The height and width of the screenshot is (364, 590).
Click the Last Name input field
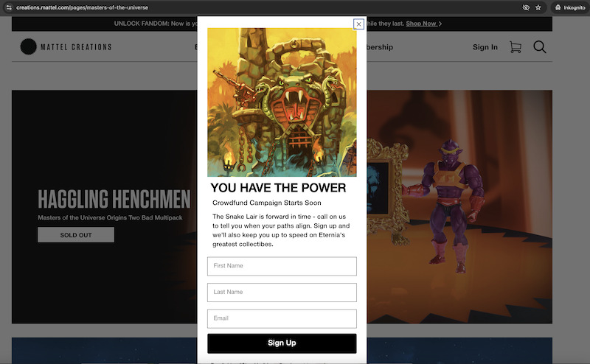click(282, 293)
